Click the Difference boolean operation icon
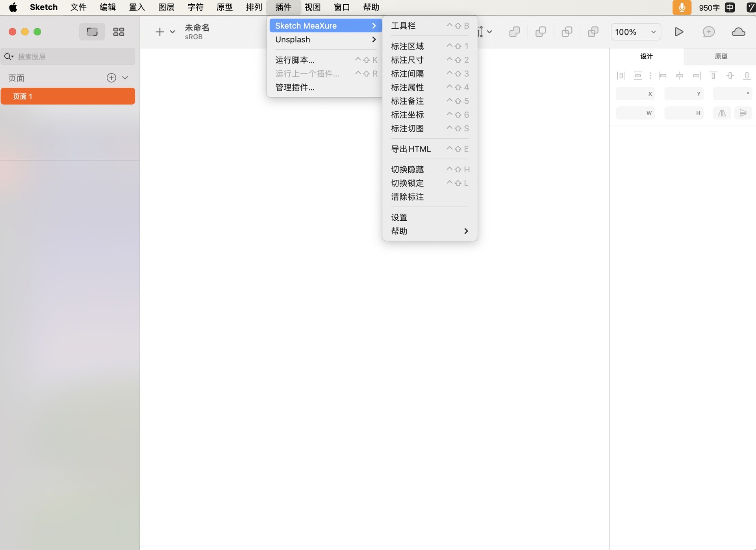 tap(593, 32)
